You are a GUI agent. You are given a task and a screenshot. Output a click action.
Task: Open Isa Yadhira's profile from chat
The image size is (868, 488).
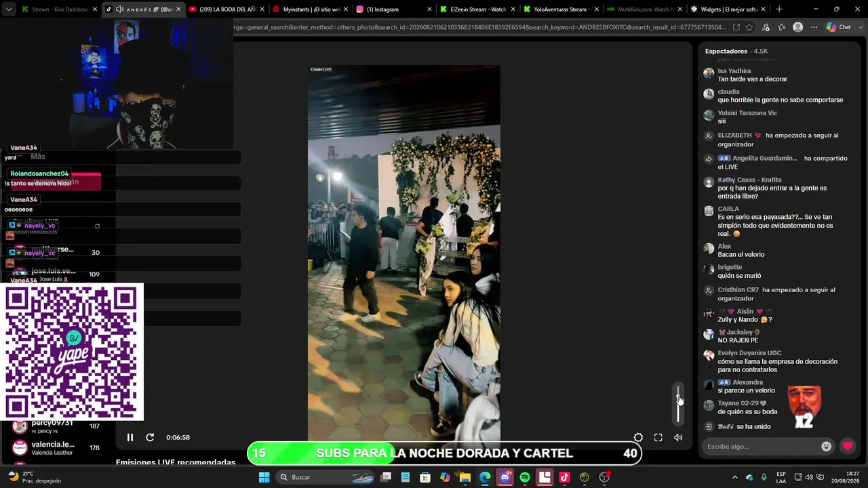coord(734,71)
